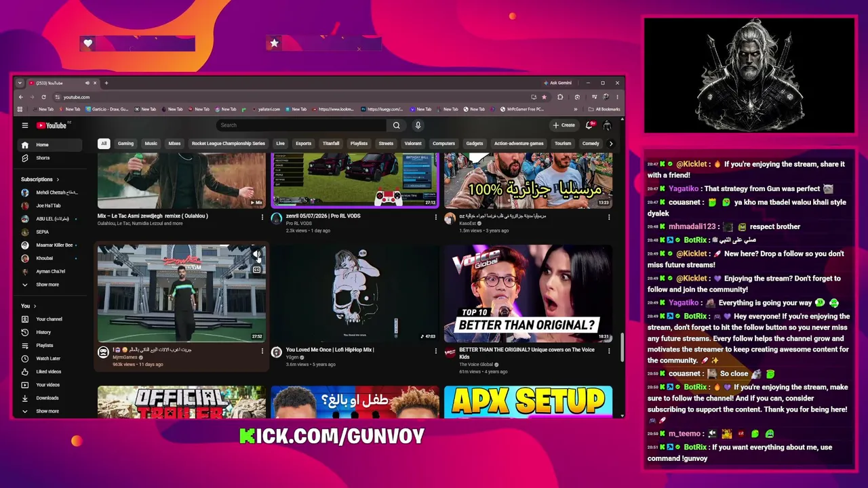The image size is (868, 488).
Task: Click the YouTube logo
Action: point(52,125)
